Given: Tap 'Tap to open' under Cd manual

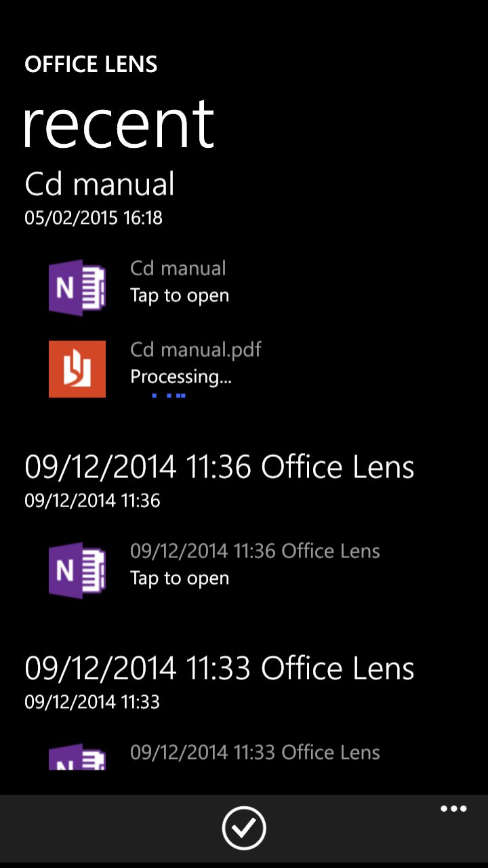Looking at the screenshot, I should coord(180,296).
